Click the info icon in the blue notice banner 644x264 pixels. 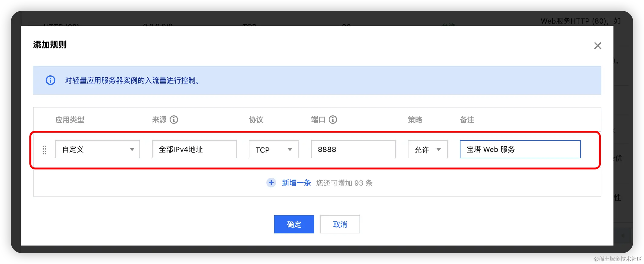coord(50,80)
